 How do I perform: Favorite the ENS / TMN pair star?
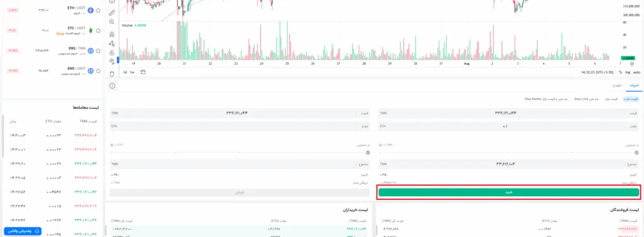click(98, 50)
